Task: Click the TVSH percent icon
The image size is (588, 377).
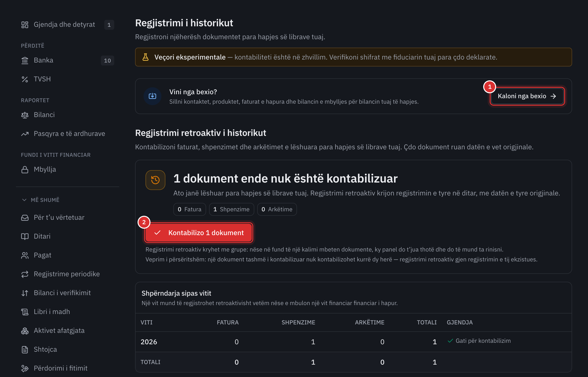Action: pyautogui.click(x=25, y=79)
